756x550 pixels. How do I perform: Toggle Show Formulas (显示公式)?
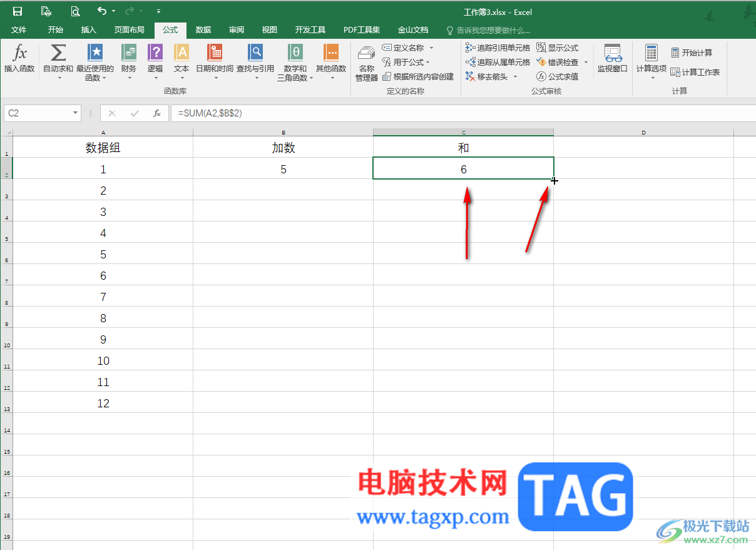click(x=558, y=48)
